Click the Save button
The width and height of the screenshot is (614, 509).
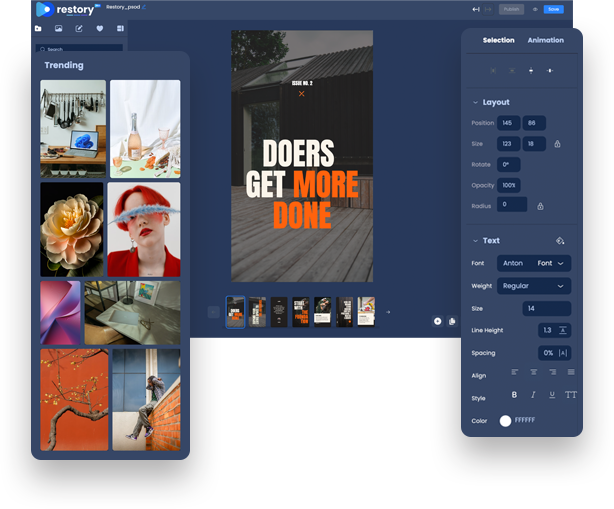[553, 9]
